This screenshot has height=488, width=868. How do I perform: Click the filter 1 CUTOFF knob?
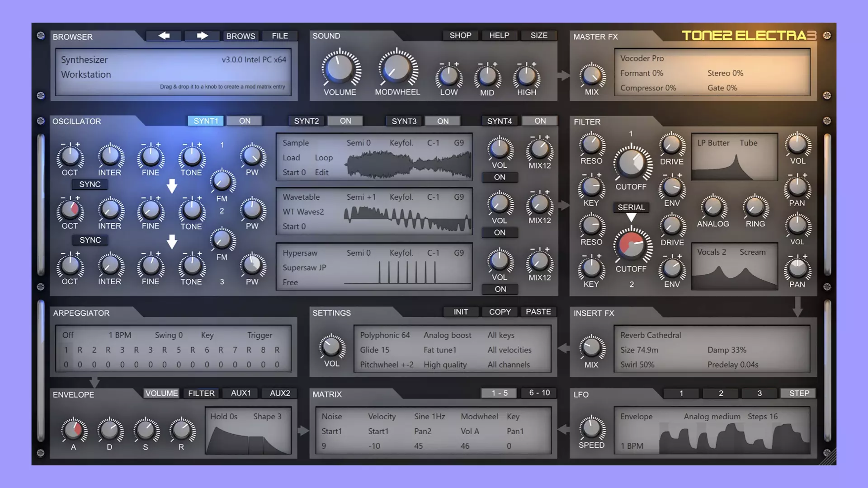(x=632, y=163)
